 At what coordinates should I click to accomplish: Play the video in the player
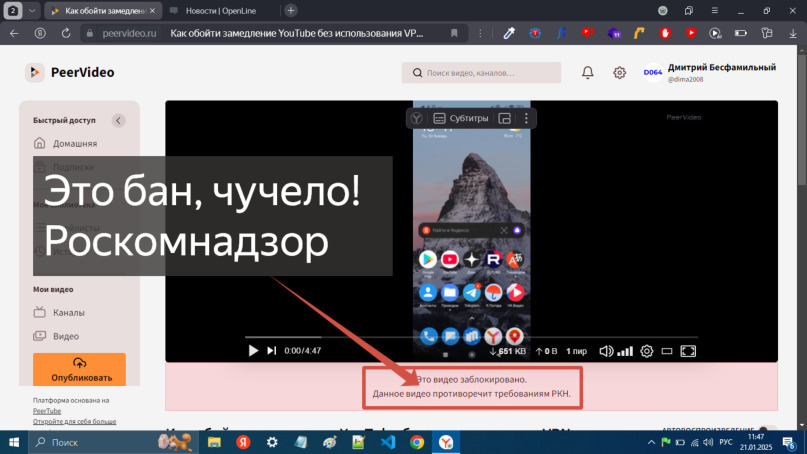[253, 351]
